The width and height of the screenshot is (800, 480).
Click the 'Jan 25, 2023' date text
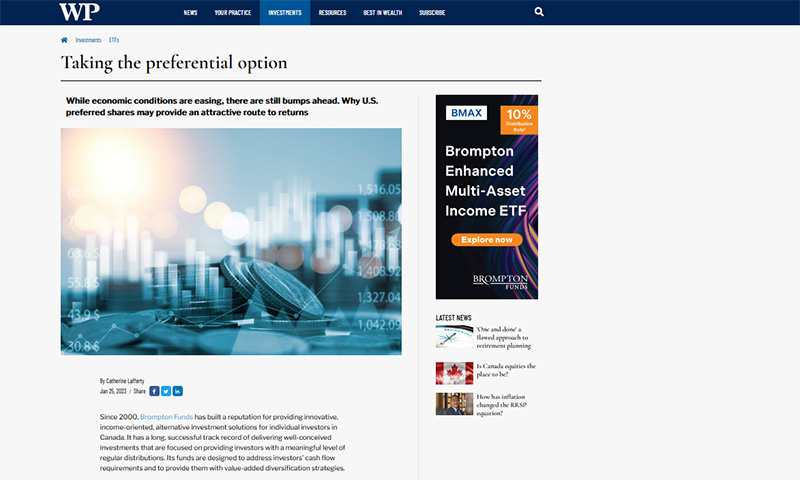pyautogui.click(x=113, y=391)
